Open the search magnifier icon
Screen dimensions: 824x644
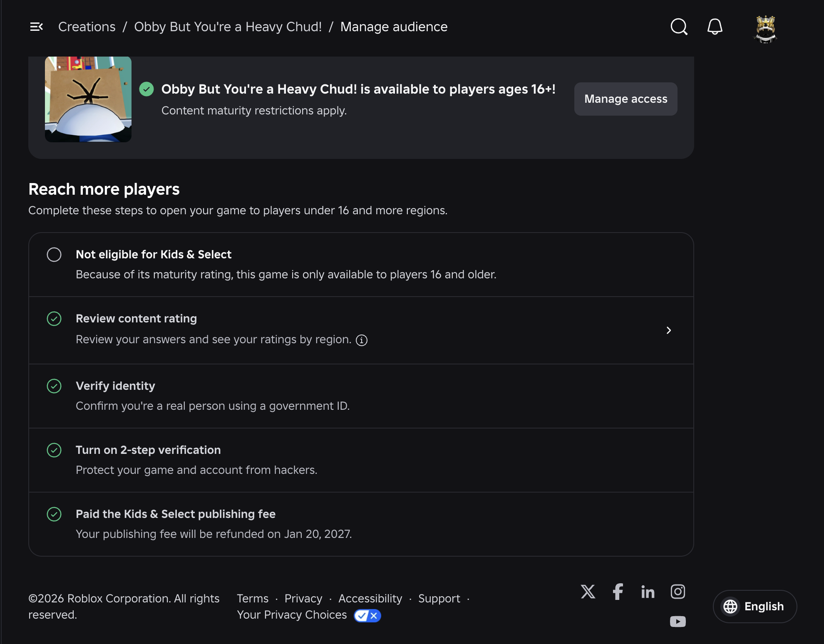click(x=679, y=27)
